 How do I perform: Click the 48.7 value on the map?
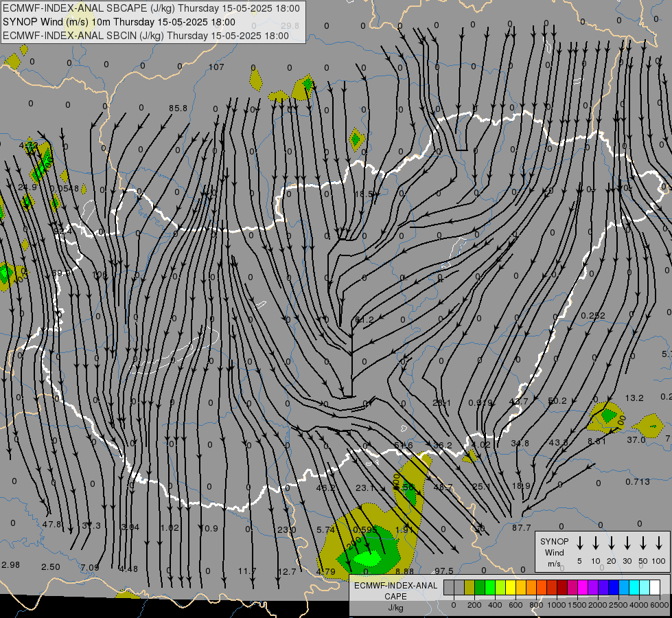coord(443,488)
